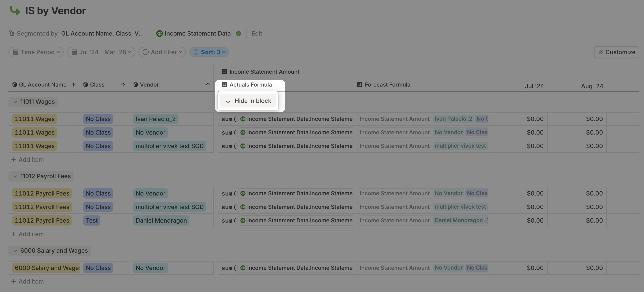The image size is (644, 292).
Task: Hide the Actuals Formula column in block
Action: pos(248,101)
